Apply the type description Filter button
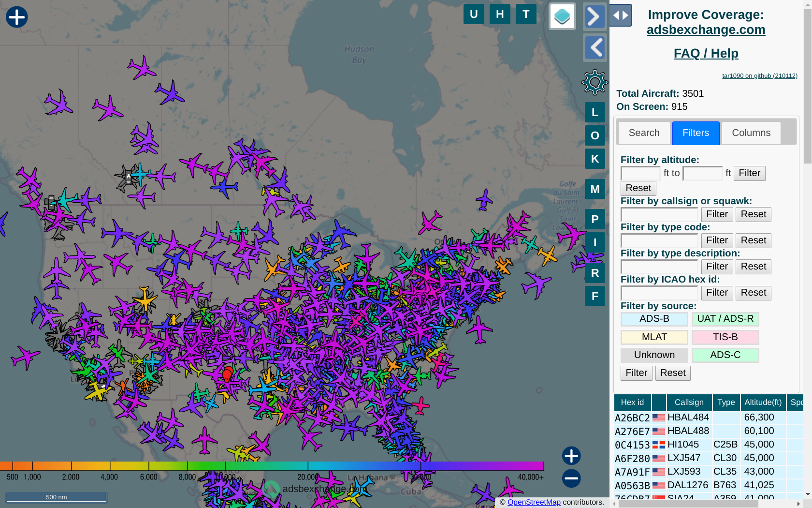 click(x=717, y=267)
